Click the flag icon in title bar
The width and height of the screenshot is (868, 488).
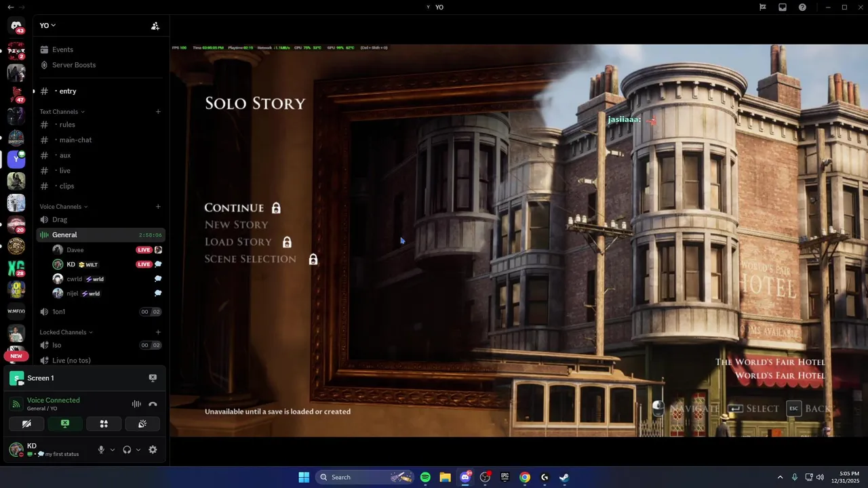(762, 7)
